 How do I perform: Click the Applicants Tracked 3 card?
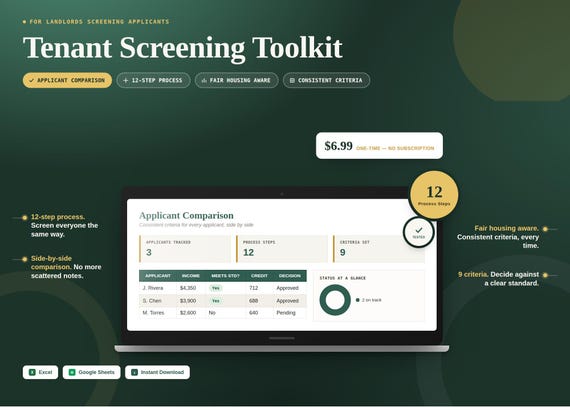pyautogui.click(x=185, y=249)
